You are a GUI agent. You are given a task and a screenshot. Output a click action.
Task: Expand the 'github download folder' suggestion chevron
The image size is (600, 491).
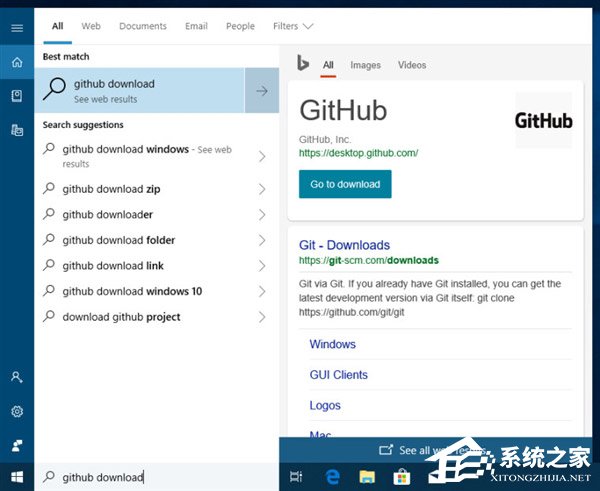262,240
